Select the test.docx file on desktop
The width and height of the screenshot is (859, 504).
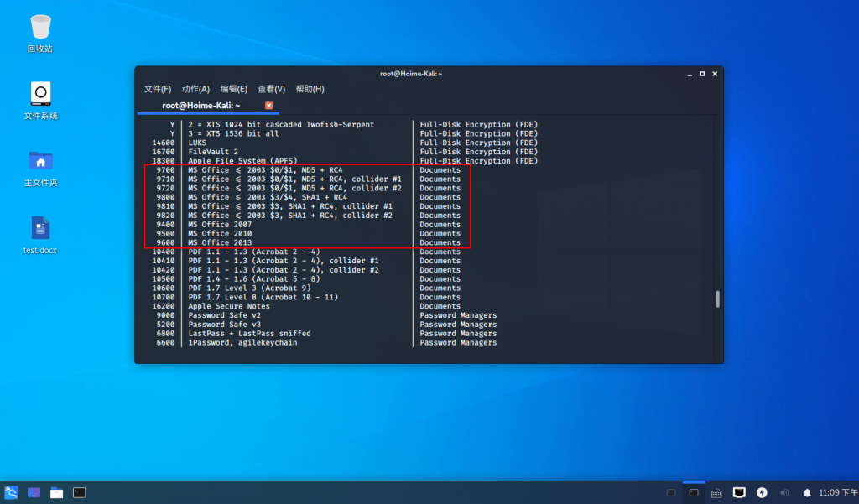pyautogui.click(x=40, y=236)
